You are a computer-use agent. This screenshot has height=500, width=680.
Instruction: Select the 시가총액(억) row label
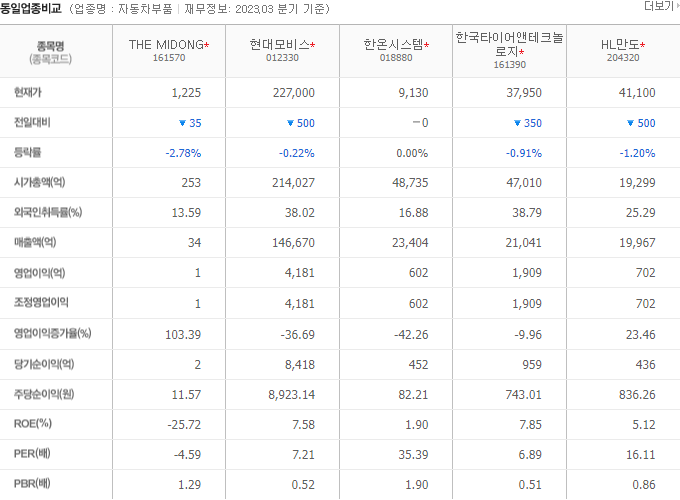tap(39, 182)
